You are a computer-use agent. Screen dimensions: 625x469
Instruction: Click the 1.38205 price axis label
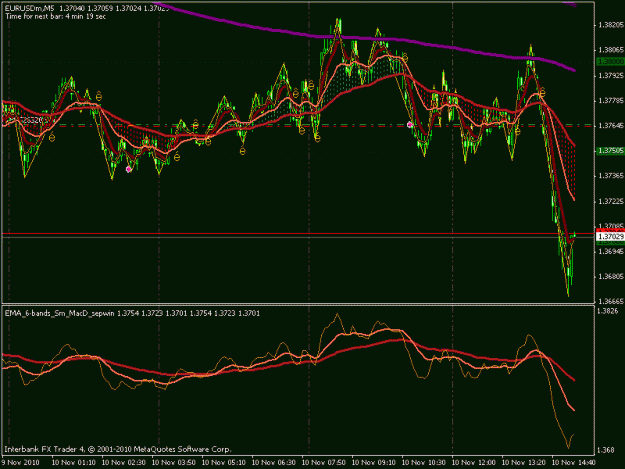pos(611,25)
